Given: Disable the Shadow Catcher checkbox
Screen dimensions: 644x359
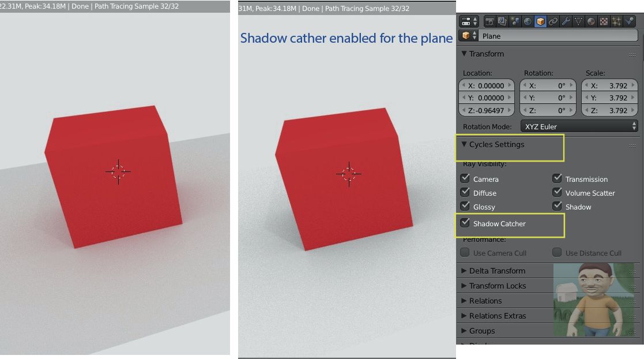Looking at the screenshot, I should pos(465,223).
